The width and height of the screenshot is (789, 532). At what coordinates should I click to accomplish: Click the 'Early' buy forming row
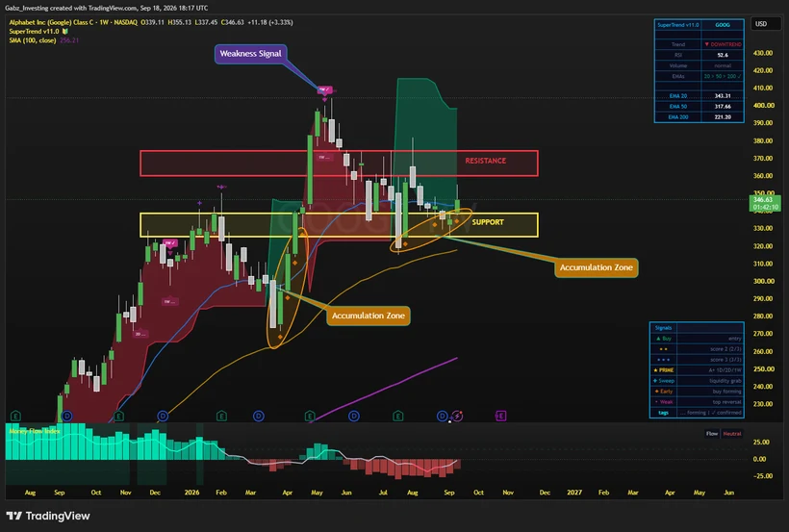click(x=697, y=392)
